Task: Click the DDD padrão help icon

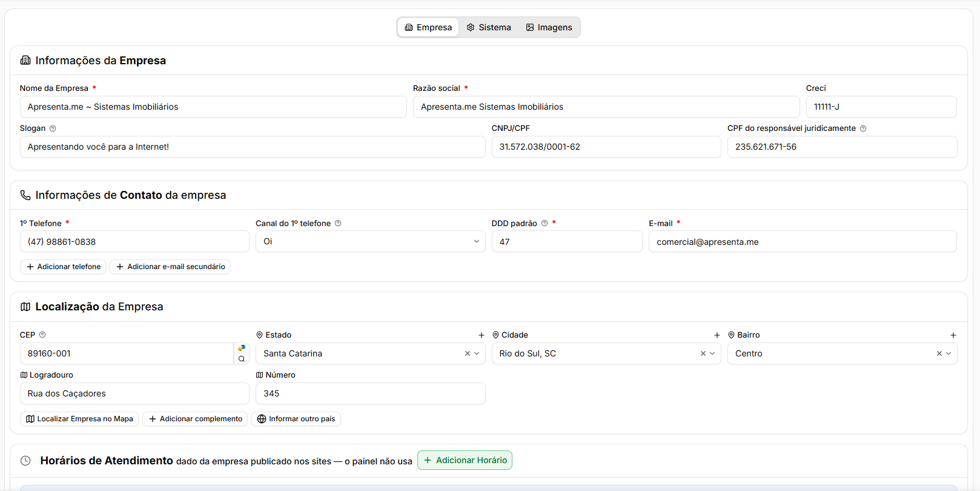Action: coord(545,223)
